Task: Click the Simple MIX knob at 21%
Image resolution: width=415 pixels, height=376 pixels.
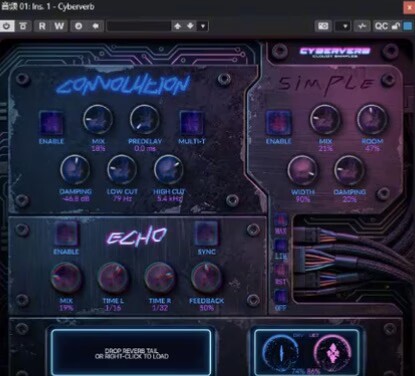Action: 325,120
